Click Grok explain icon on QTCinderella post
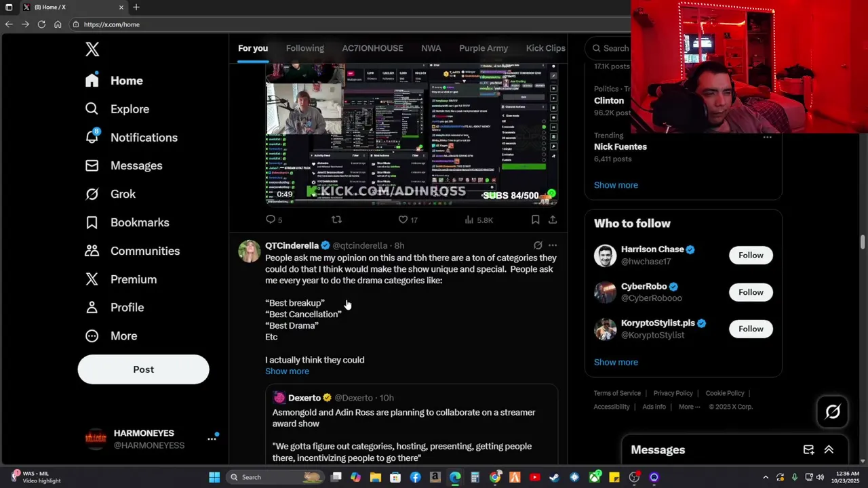This screenshot has width=868, height=488. 538,245
